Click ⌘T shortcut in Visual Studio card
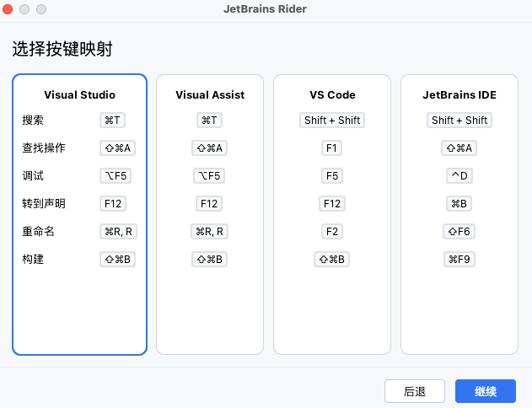Screen dimensions: 532x408 112,120
